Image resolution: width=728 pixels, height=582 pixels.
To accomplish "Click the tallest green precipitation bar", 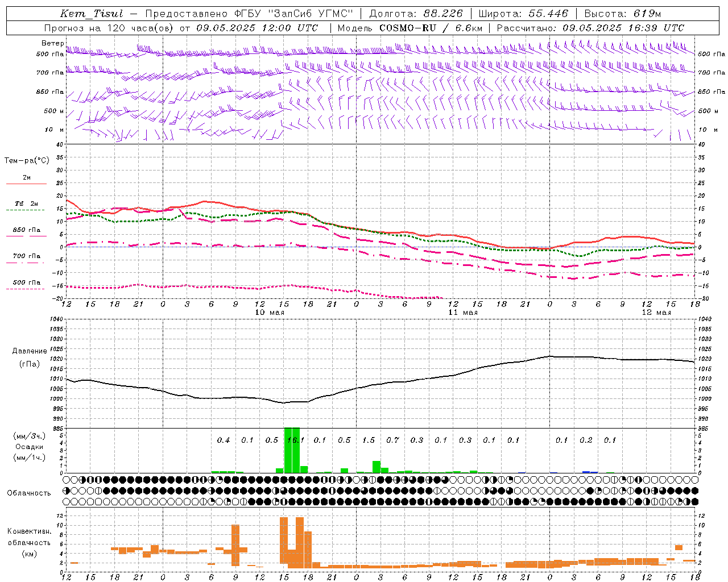I will click(292, 450).
